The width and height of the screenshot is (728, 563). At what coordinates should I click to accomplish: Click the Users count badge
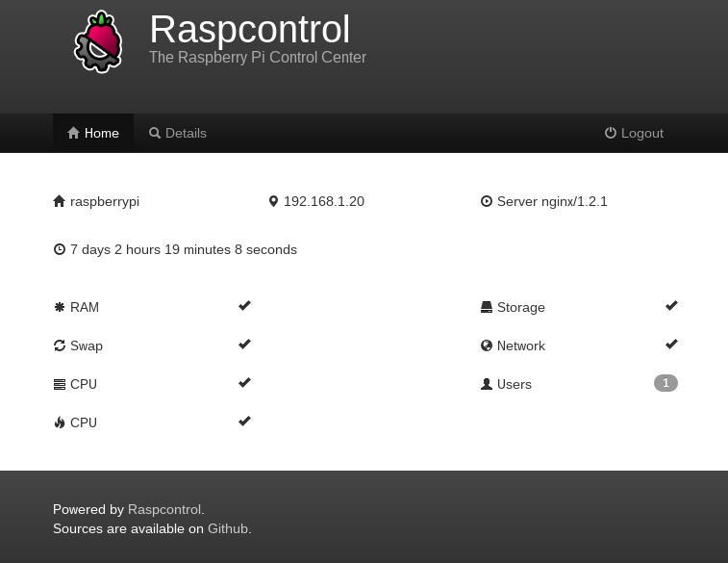tap(665, 383)
